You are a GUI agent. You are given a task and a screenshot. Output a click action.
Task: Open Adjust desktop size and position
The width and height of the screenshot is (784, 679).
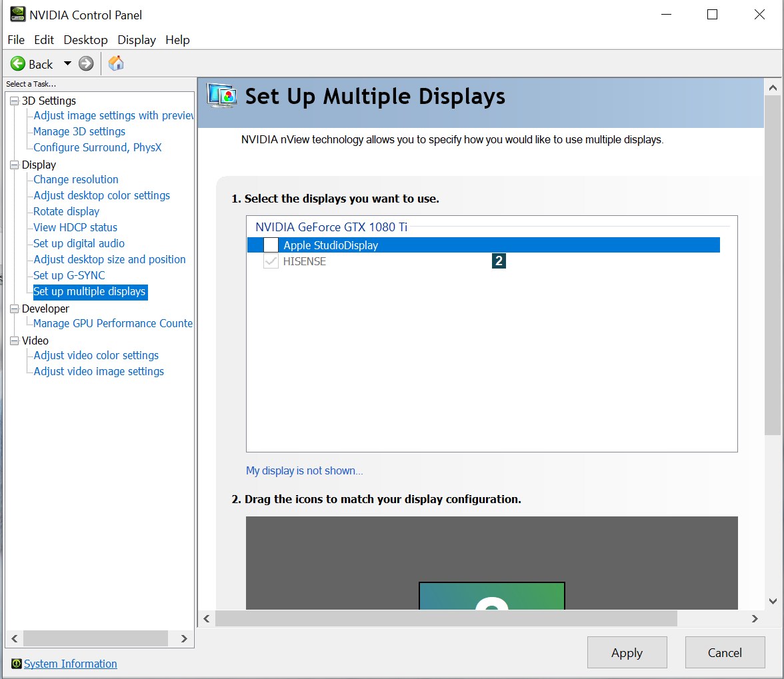(109, 259)
